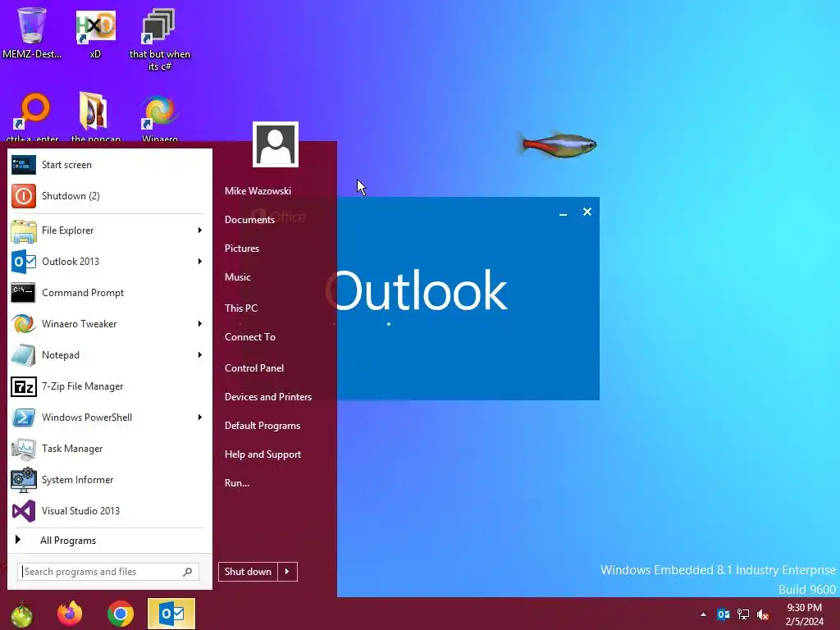Select 'that but when its c#' desktop shortcut
Image resolution: width=840 pixels, height=630 pixels.
pyautogui.click(x=159, y=40)
